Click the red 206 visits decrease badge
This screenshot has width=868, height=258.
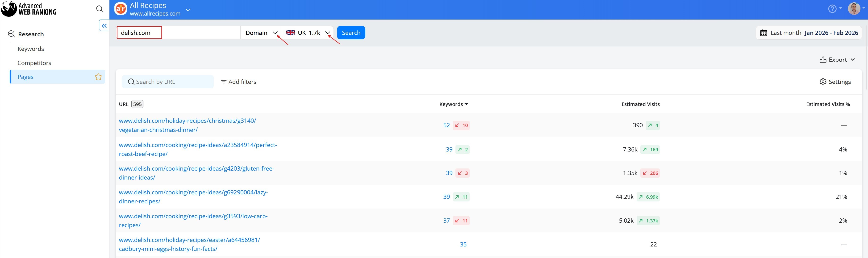(650, 173)
